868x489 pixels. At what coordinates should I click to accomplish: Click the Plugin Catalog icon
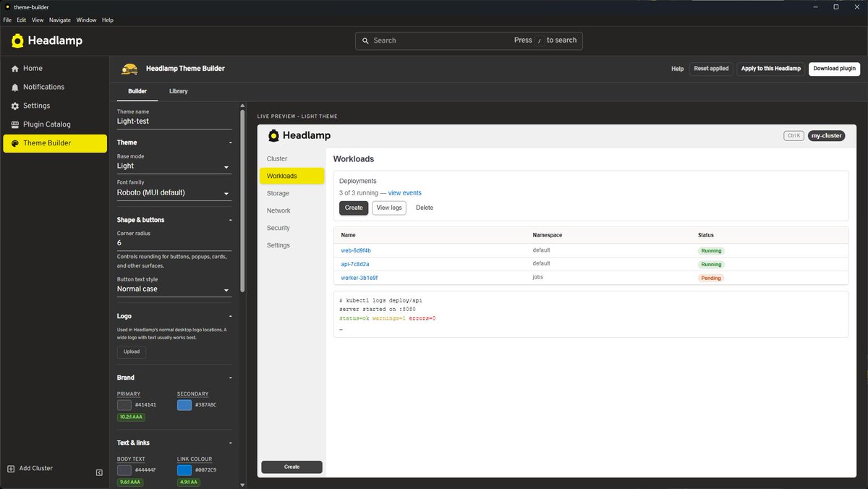15,124
